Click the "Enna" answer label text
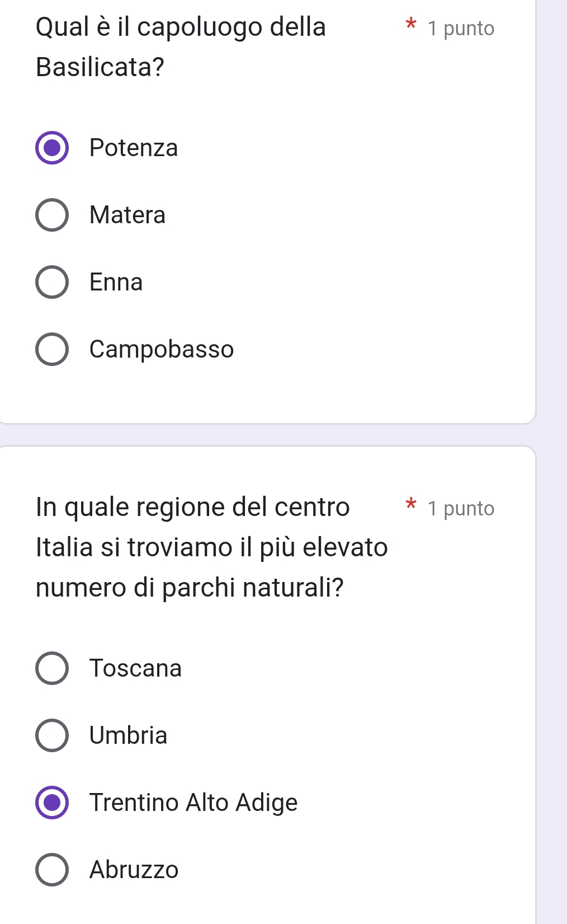567x924 pixels. (x=116, y=282)
